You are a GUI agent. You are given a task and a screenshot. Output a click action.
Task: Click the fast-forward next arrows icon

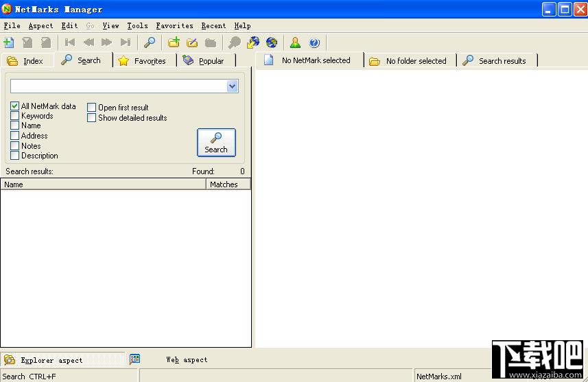[107, 43]
